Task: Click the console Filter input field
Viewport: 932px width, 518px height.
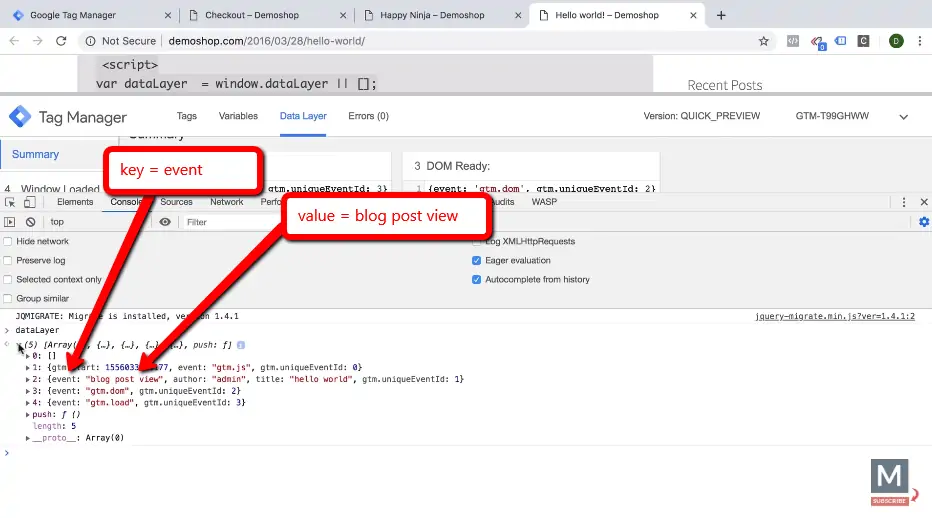Action: (x=230, y=222)
